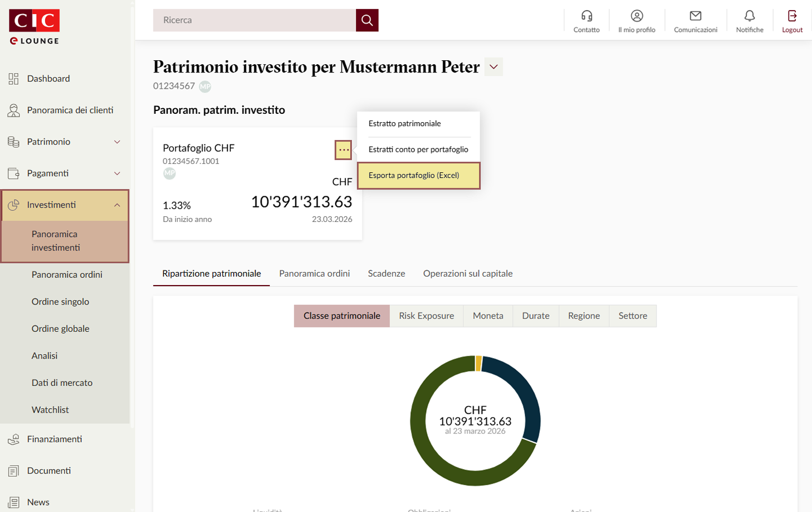Screen dimensions: 812x512
Task: Go to Watchlist in sidebar
Action: point(50,410)
